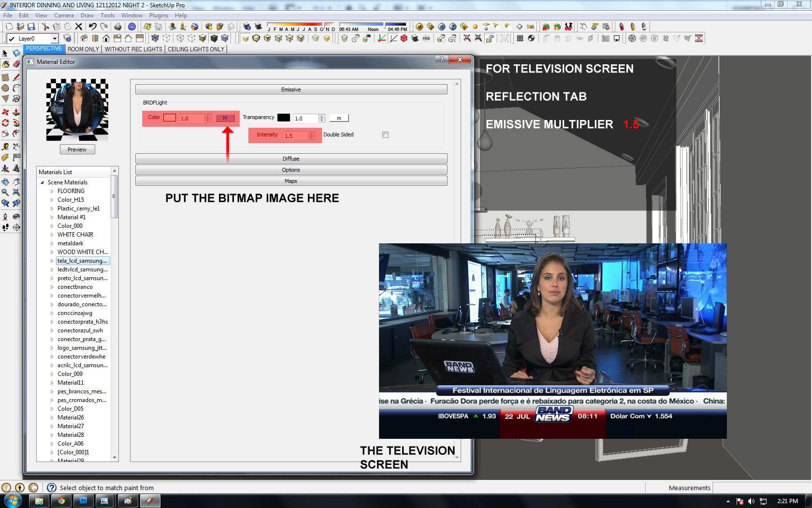Open the Layer0 layer dropdown
Viewport: 812px width, 508px height.
pos(55,39)
